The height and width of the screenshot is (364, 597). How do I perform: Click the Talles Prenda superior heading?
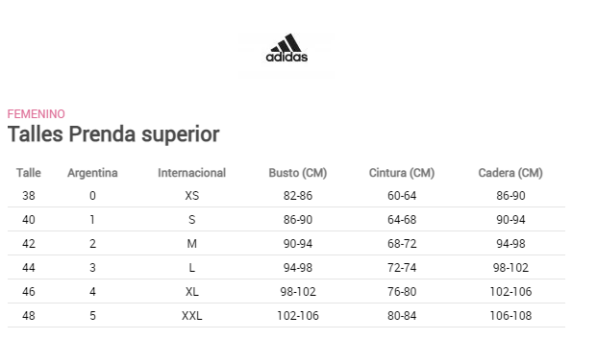pos(113,134)
